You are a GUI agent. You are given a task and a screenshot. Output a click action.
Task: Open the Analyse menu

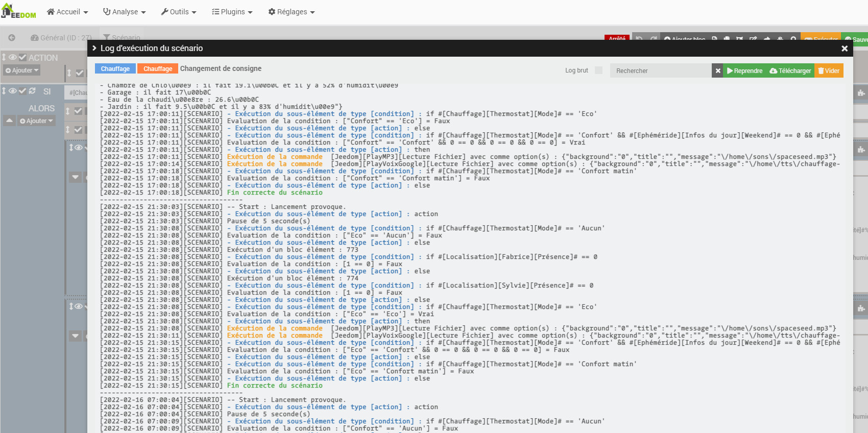tap(124, 12)
